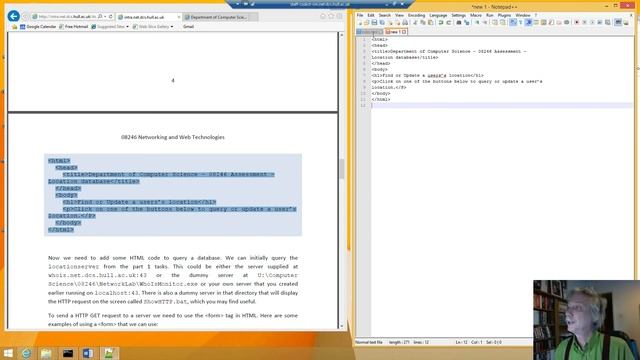Viewport: 640px width, 360px height.
Task: Open Internet Explorer from the taskbar
Action: pyautogui.click(x=26, y=353)
